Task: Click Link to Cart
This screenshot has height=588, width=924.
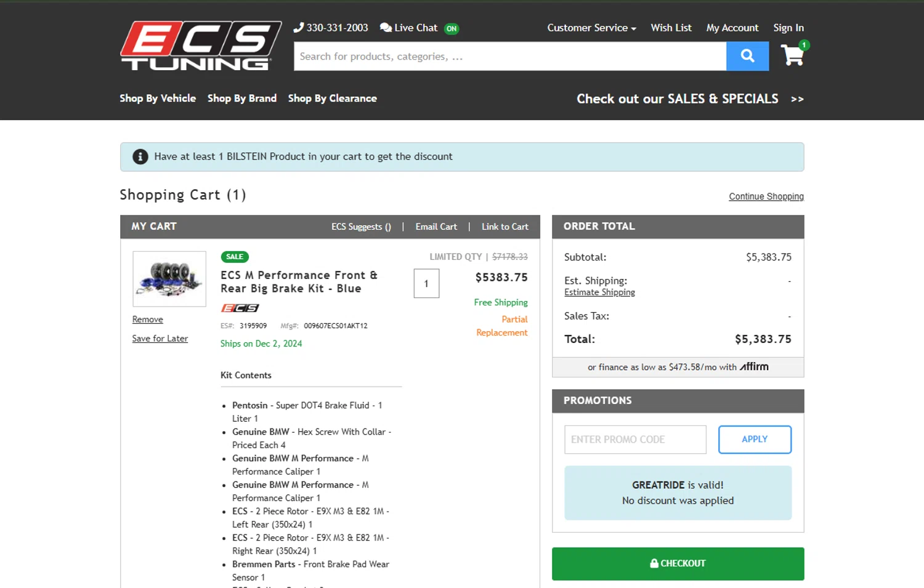Action: tap(505, 227)
